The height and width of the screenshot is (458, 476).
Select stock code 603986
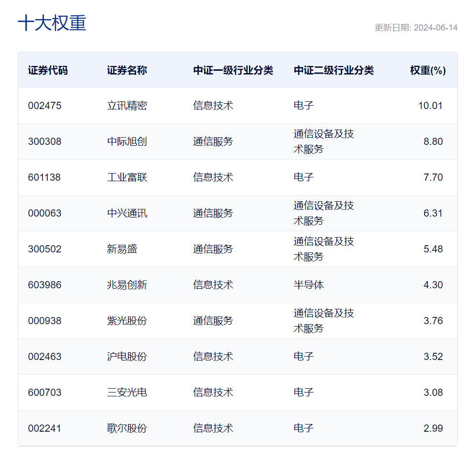[44, 285]
